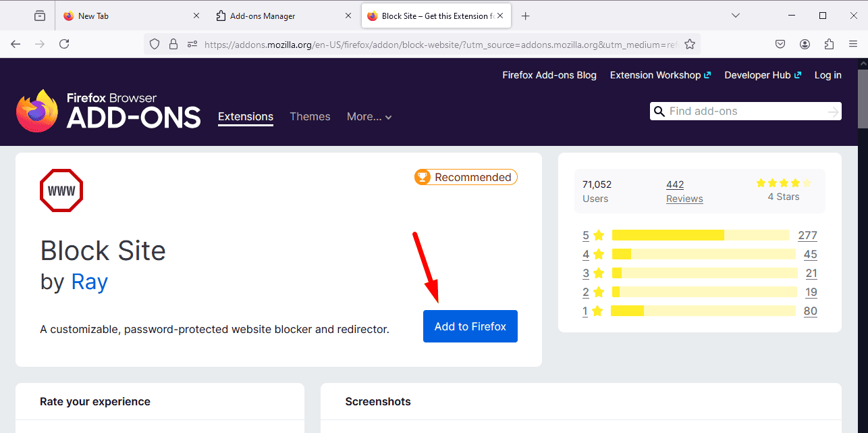Click the 277 five-star review count
The width and height of the screenshot is (868, 433).
point(807,235)
